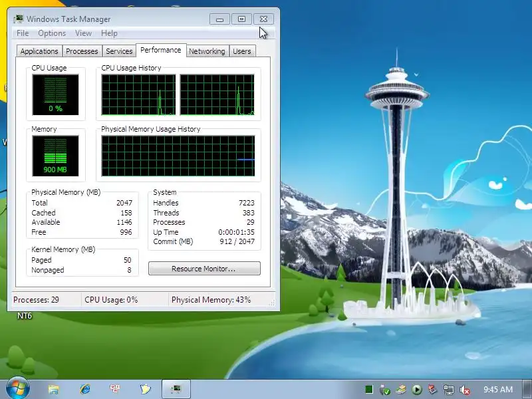532x399 pixels.
Task: Click the Nonpaged kernel memory value 8
Action: tap(129, 270)
